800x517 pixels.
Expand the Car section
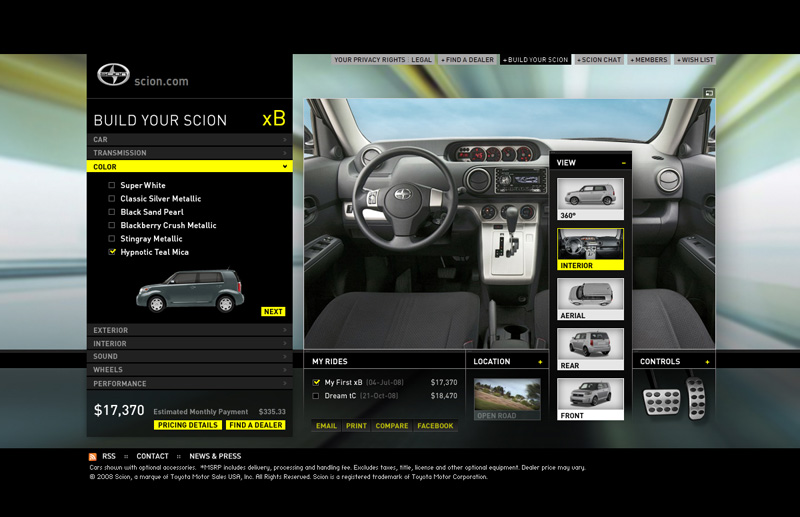[x=190, y=139]
